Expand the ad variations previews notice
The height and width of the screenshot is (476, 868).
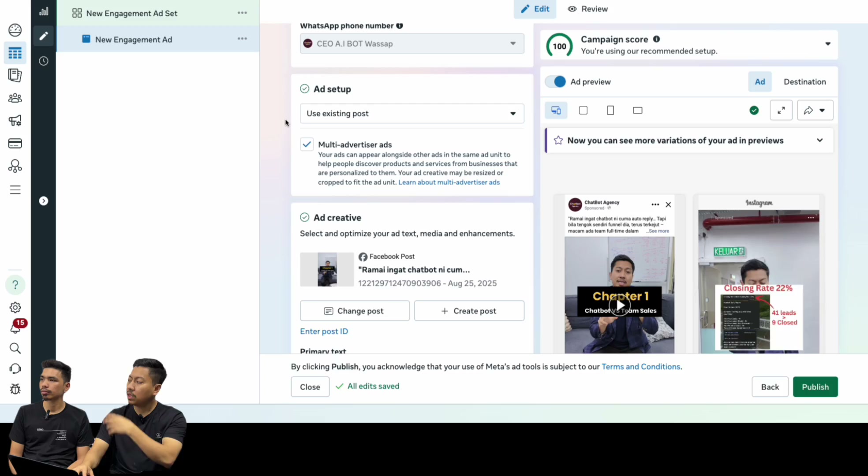(x=819, y=140)
